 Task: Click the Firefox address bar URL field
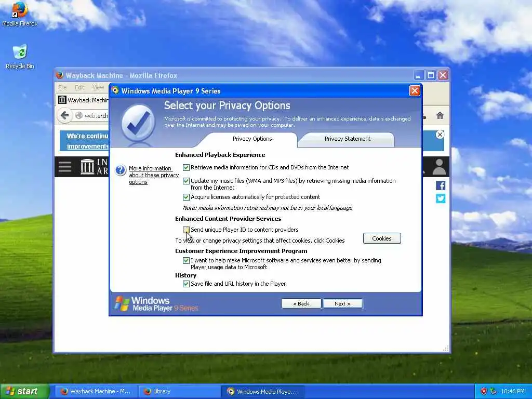click(96, 116)
